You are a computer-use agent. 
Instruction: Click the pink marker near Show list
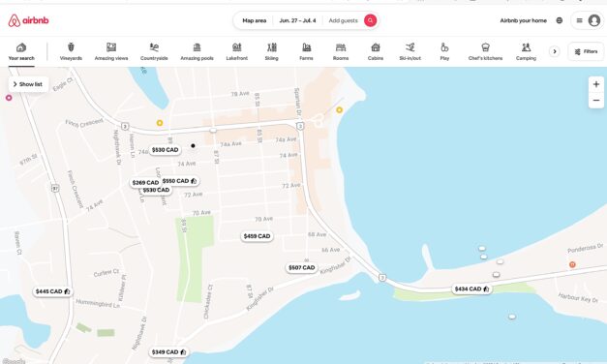(x=9, y=98)
